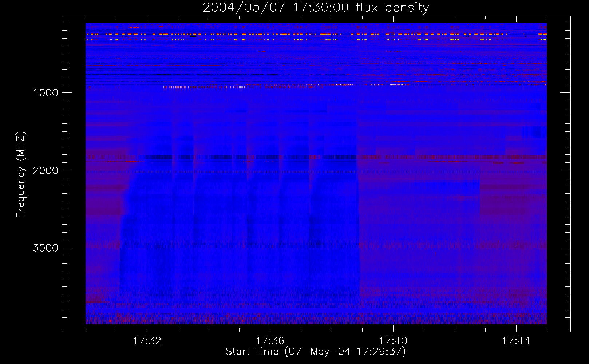The image size is (589, 364).
Task: Click the 17:40 time tick label
Action: [393, 341]
